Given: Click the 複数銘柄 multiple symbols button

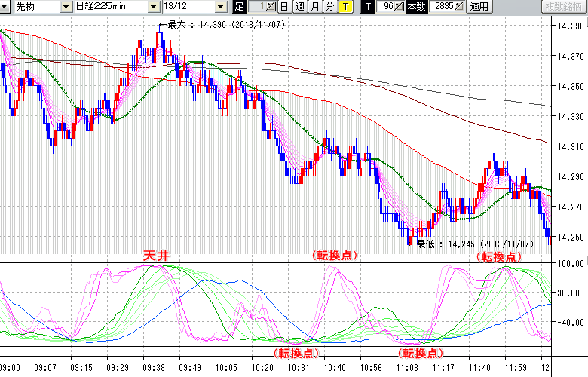Looking at the screenshot, I should coord(563,7).
